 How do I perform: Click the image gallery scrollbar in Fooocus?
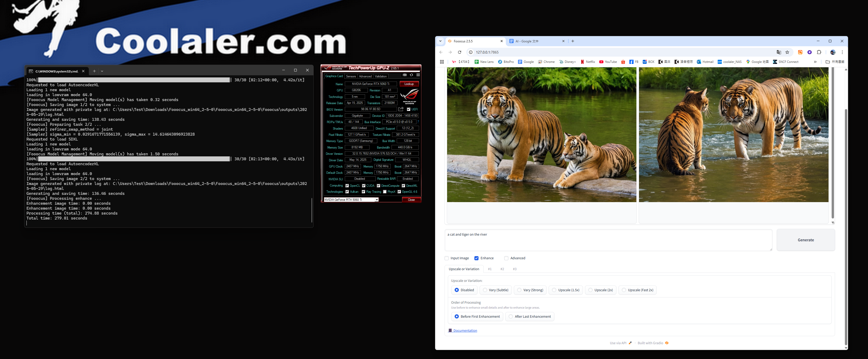[833, 143]
